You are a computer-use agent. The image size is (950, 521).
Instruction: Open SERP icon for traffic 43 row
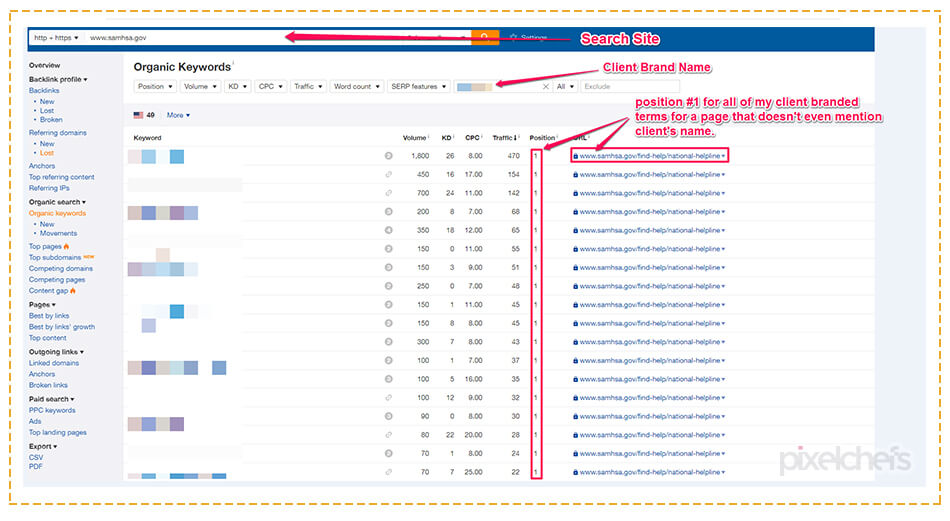pyautogui.click(x=388, y=342)
